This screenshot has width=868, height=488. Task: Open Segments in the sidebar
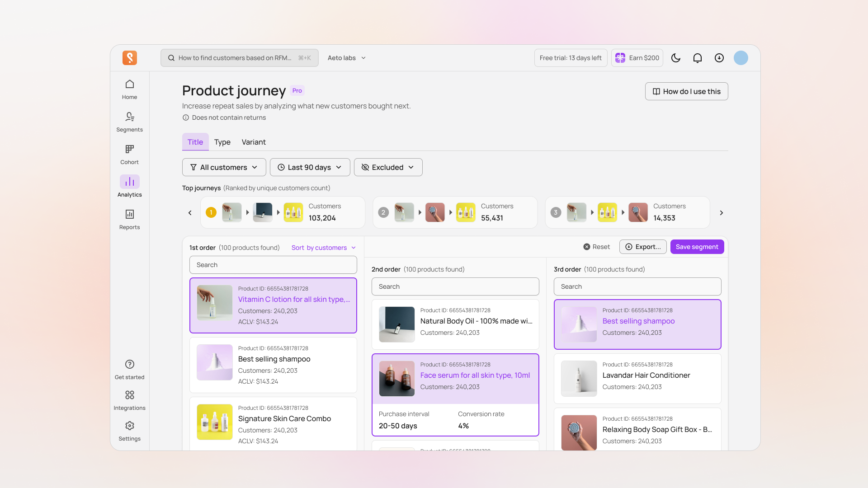130,122
